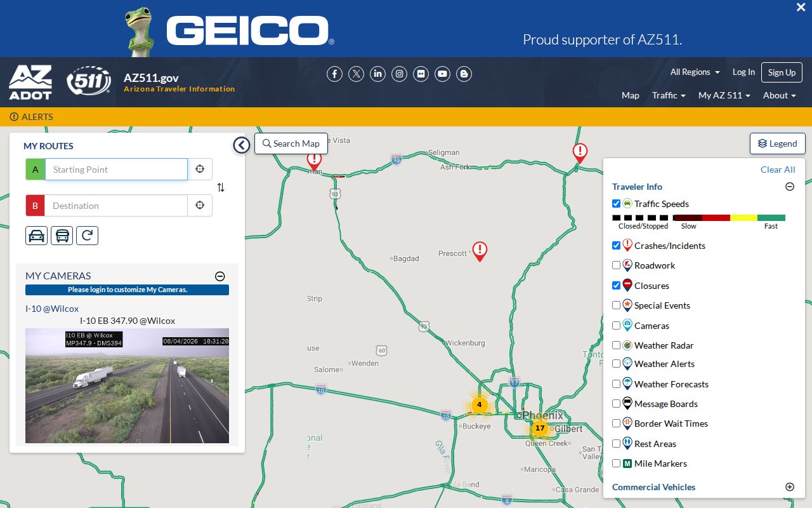Open the All Regions dropdown
Image resolution: width=812 pixels, height=508 pixels.
click(x=695, y=72)
